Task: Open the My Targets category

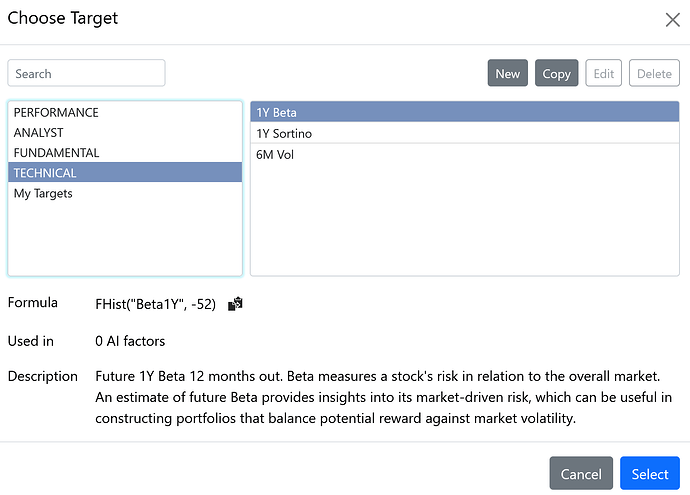Action: click(43, 193)
